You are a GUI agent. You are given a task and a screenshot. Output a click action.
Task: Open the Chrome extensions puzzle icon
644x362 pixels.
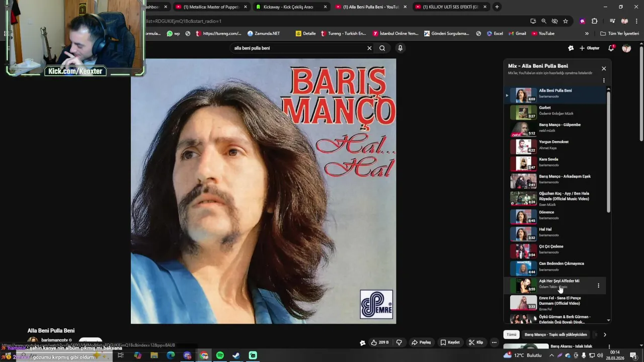point(595,21)
